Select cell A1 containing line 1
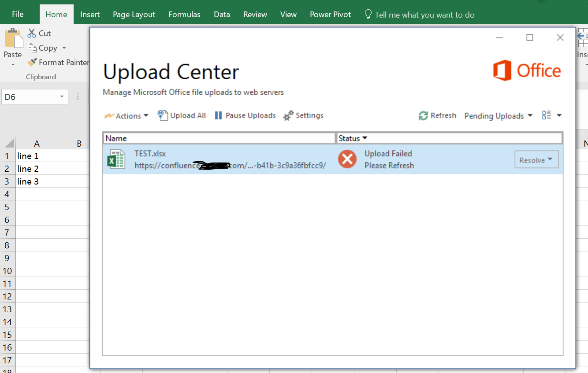The height and width of the screenshot is (373, 588). coord(37,156)
